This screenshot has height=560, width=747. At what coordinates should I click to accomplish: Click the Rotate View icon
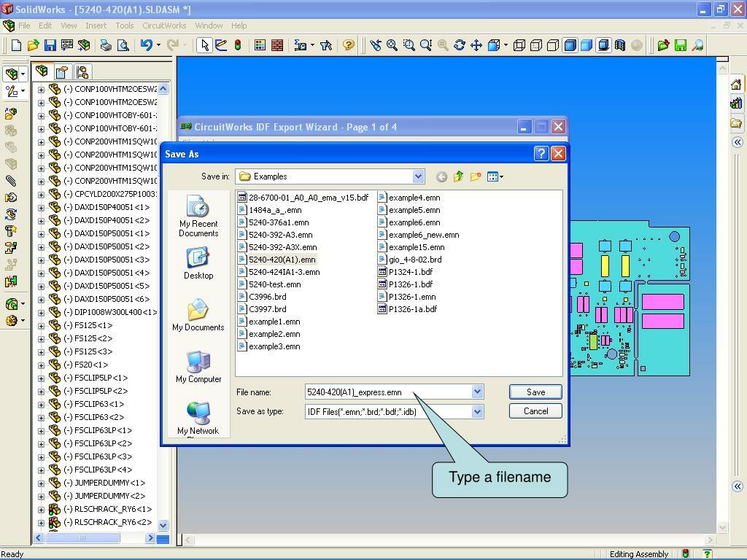(x=460, y=45)
